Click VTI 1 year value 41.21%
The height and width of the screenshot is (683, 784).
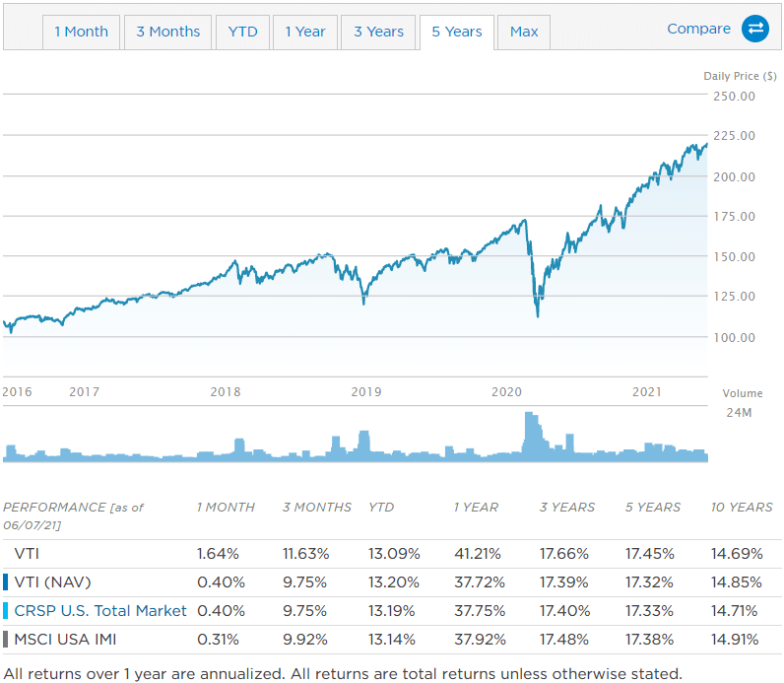pyautogui.click(x=478, y=554)
